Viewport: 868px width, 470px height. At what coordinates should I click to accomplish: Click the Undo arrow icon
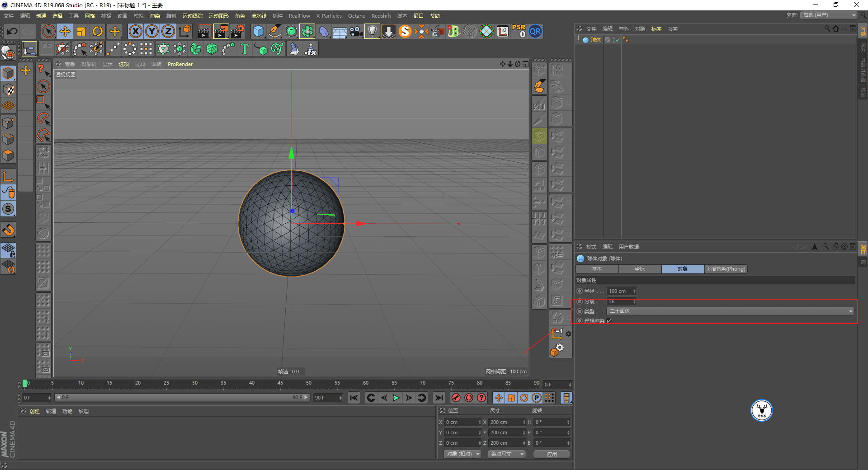[12, 31]
